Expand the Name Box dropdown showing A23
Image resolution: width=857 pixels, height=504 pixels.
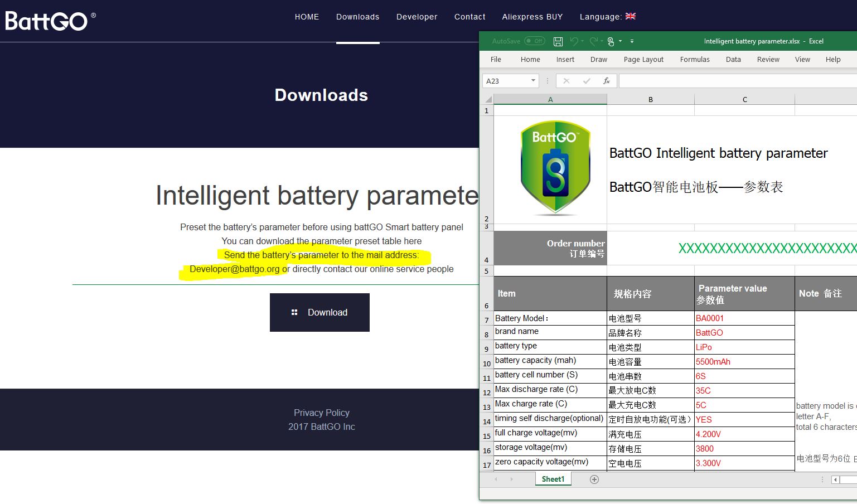[533, 81]
